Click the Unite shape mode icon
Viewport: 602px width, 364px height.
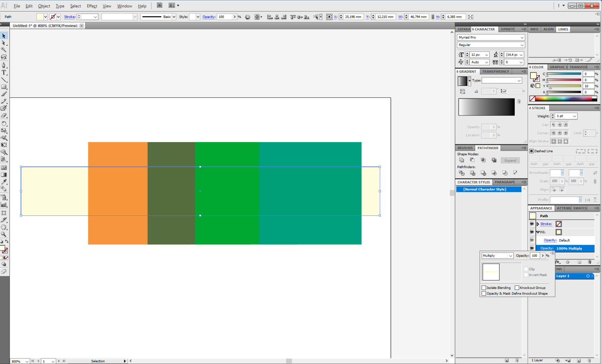coord(462,160)
